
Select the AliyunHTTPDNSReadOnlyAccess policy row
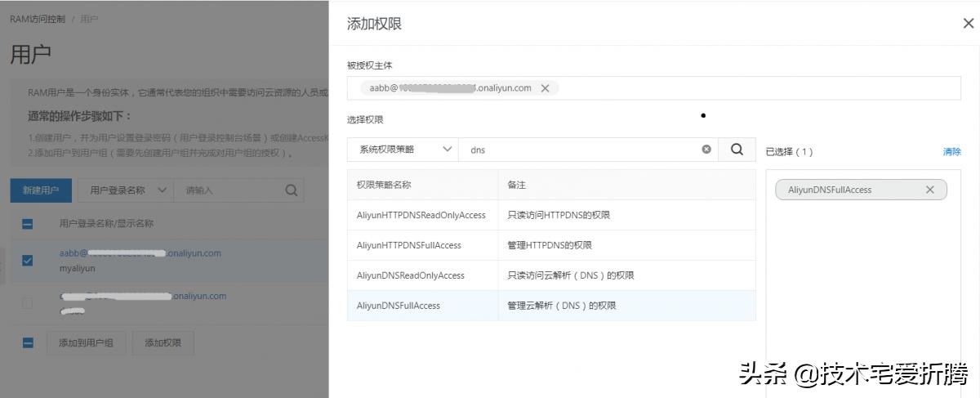click(x=551, y=215)
